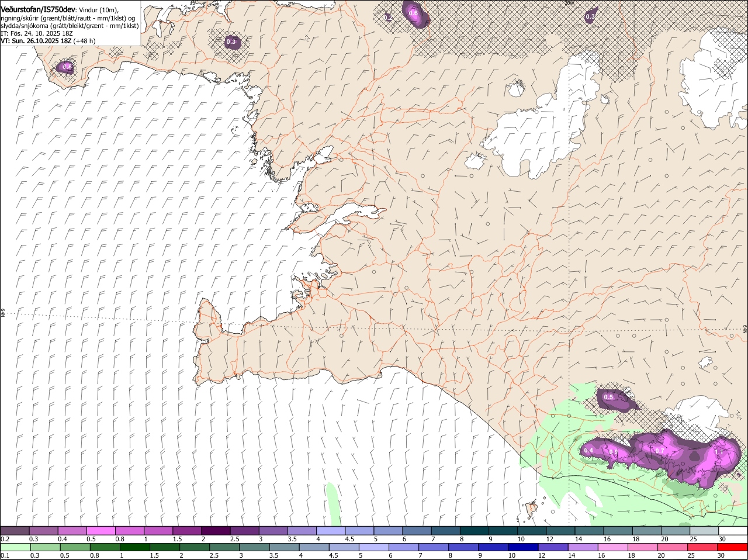Click the 'Vindur (10m)' header text
Viewport: 748px width, 560px height.
click(x=99, y=10)
